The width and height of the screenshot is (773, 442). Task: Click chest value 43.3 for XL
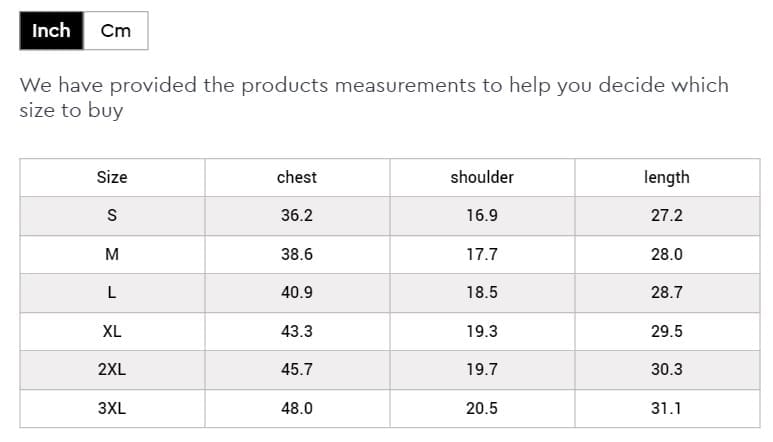pyautogui.click(x=297, y=331)
